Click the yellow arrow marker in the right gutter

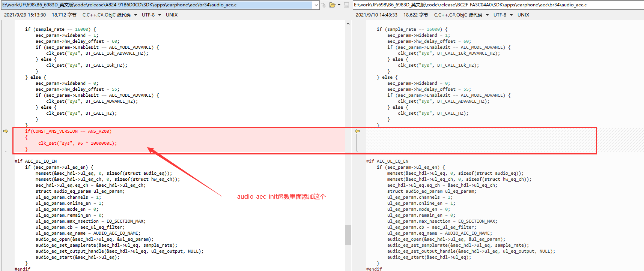(x=357, y=131)
